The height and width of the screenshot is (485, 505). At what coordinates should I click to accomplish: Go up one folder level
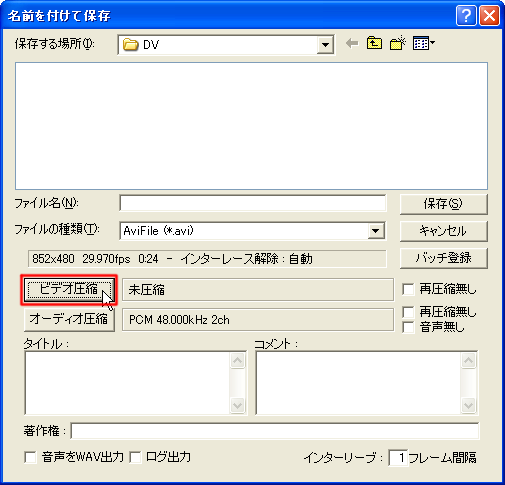374,43
